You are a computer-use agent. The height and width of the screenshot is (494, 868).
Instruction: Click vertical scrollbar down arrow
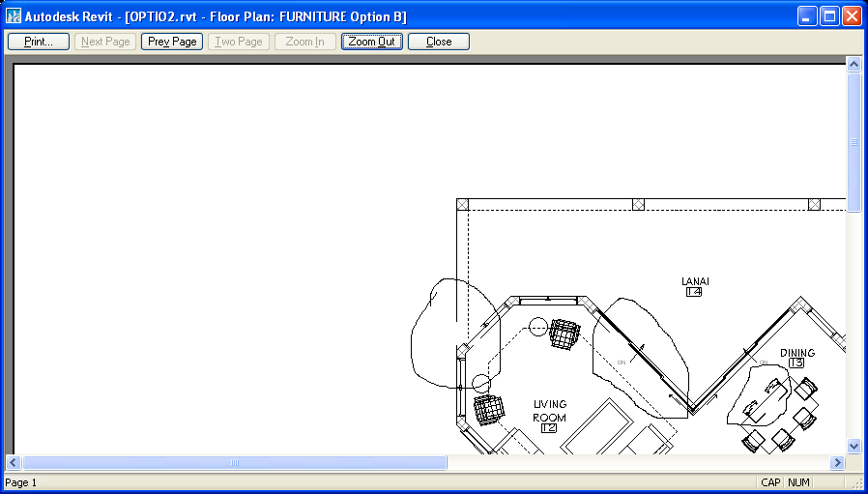[x=854, y=446]
